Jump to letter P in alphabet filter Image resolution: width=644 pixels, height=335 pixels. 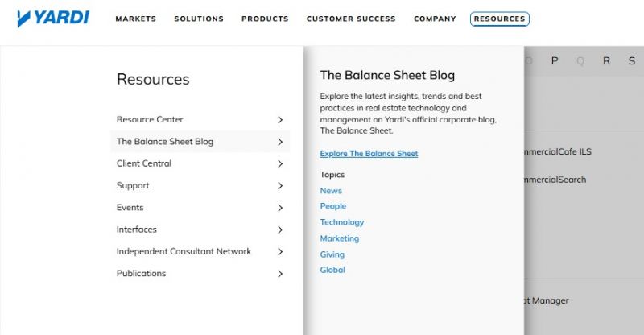[555, 61]
